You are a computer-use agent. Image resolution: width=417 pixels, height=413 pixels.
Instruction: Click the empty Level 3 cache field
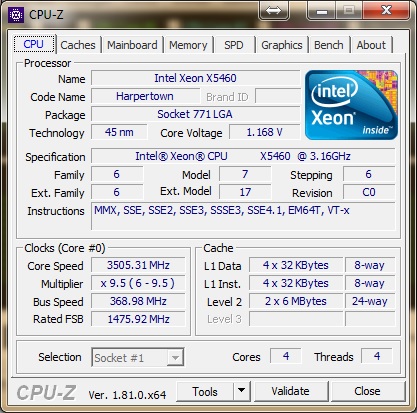point(296,319)
